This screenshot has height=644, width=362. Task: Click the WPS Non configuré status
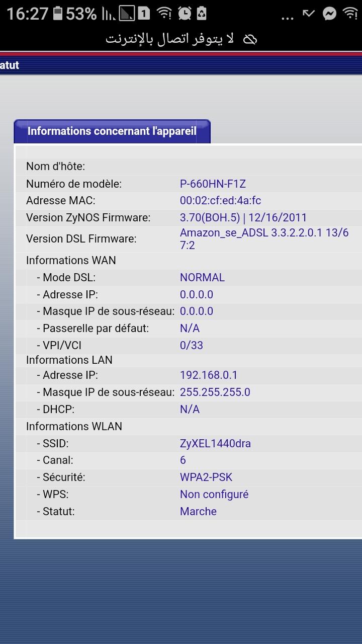(214, 495)
